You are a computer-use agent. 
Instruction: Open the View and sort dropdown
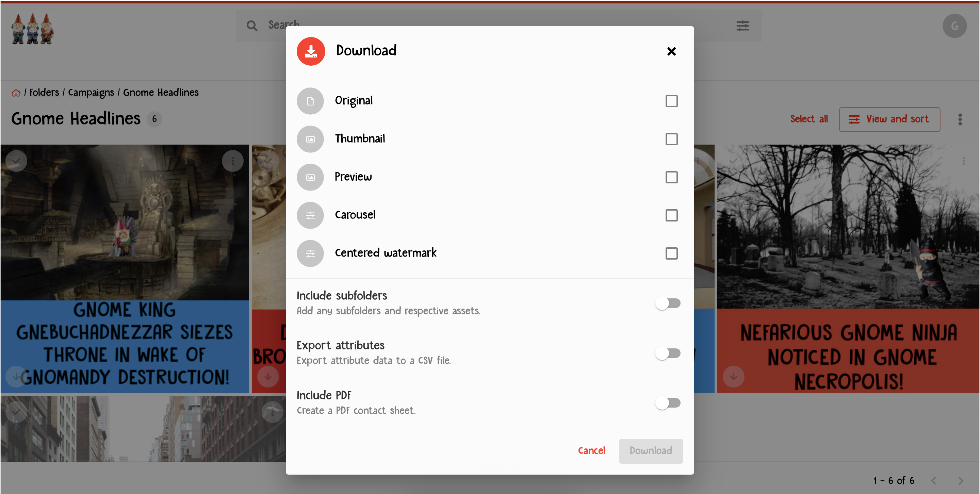coord(889,119)
